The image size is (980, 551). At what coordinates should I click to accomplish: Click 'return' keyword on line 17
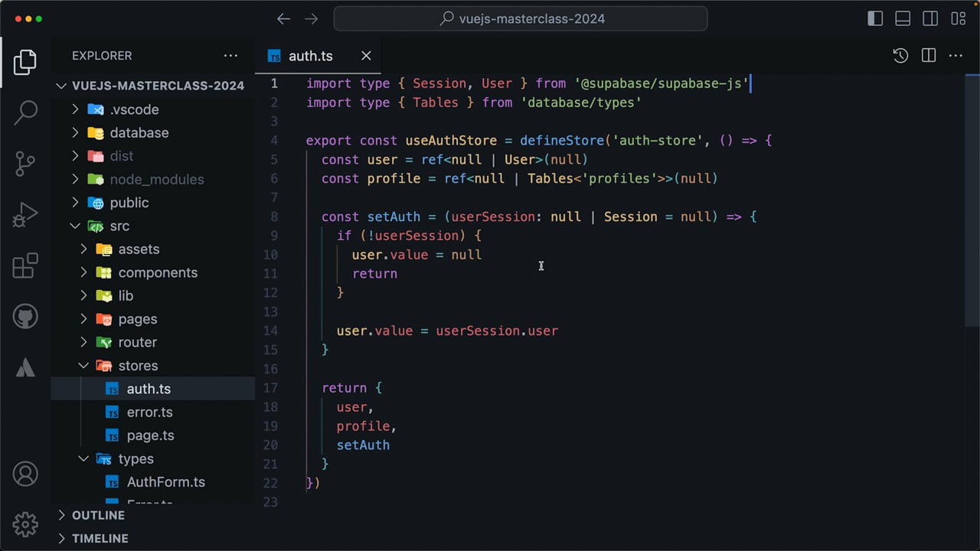coord(344,388)
